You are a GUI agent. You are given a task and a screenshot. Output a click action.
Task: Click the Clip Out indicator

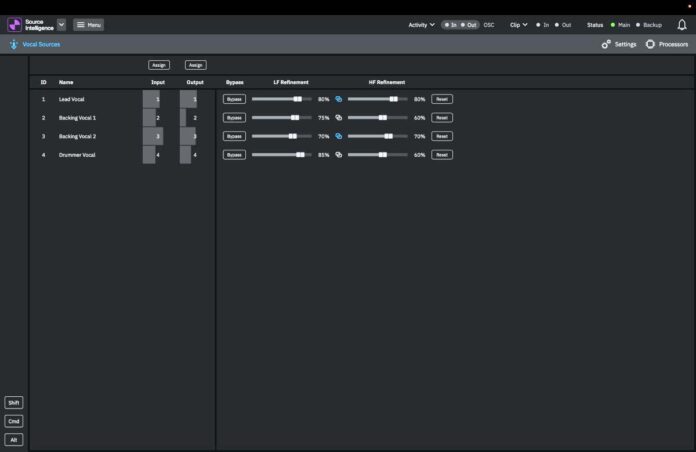pyautogui.click(x=563, y=25)
